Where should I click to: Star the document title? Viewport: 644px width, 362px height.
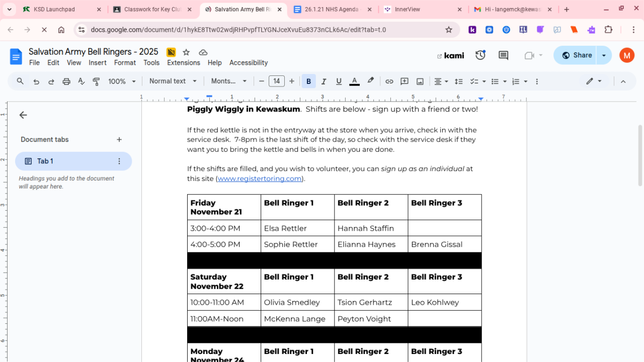(186, 52)
